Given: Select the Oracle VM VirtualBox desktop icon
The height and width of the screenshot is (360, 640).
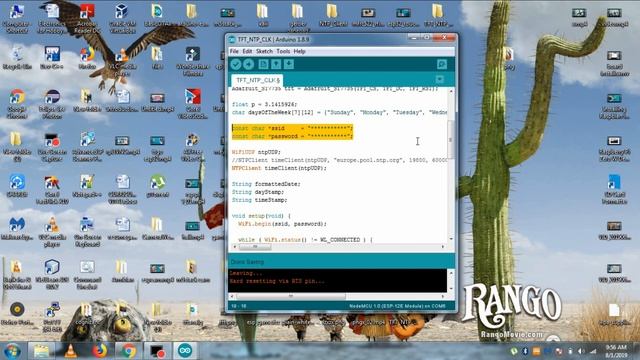Looking at the screenshot, I should pyautogui.click(x=122, y=18).
